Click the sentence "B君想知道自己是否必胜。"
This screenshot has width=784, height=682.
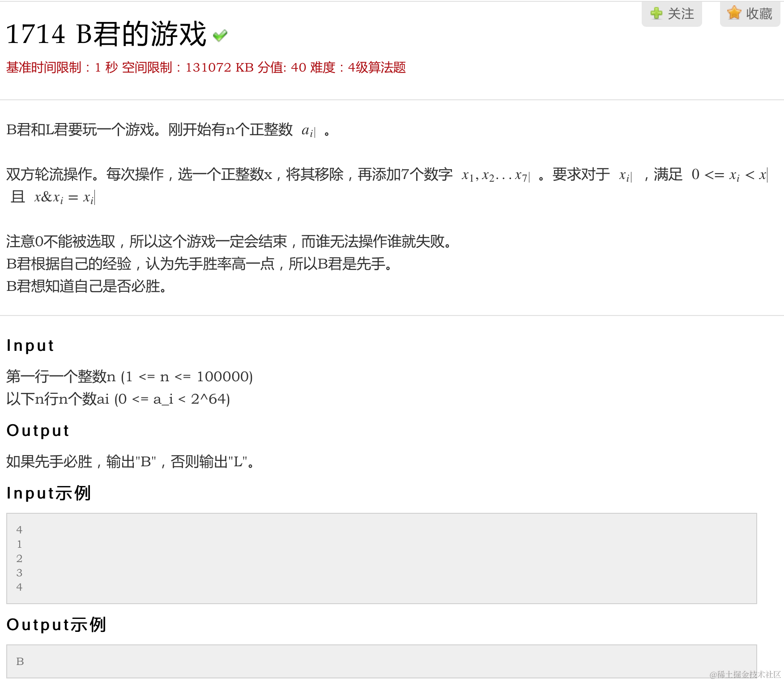[x=88, y=286]
